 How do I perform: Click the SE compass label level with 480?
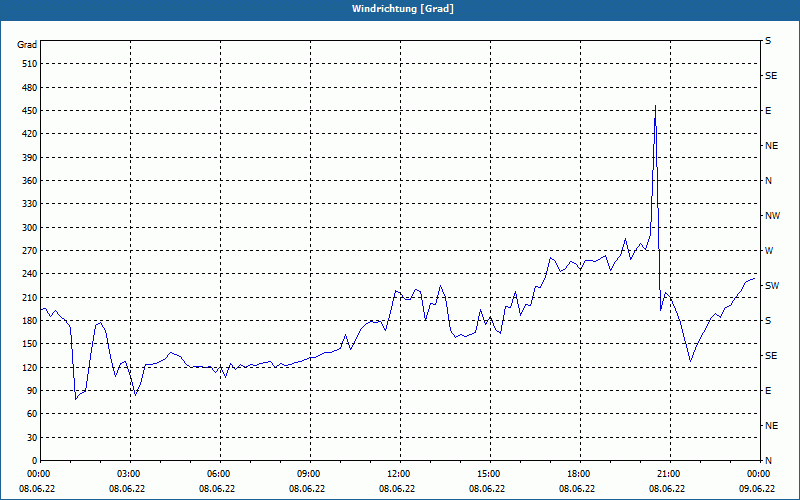pyautogui.click(x=771, y=76)
